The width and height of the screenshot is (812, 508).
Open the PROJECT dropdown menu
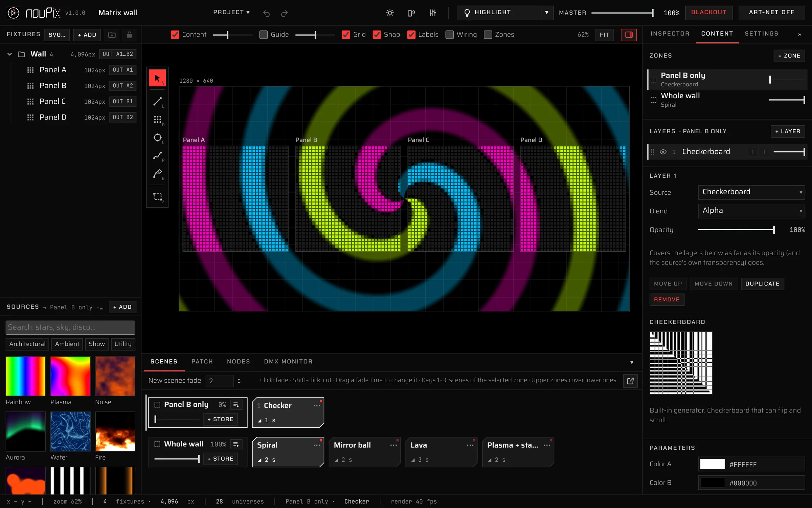tap(231, 12)
